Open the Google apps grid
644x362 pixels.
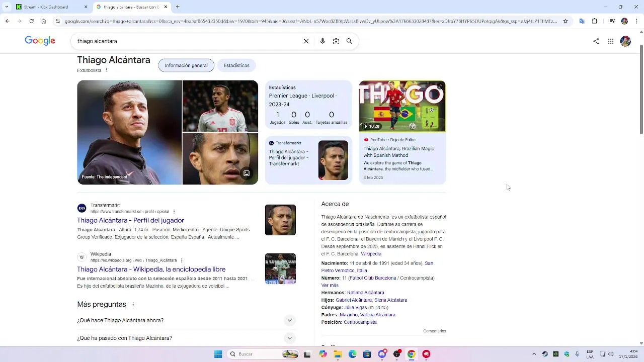tap(611, 41)
